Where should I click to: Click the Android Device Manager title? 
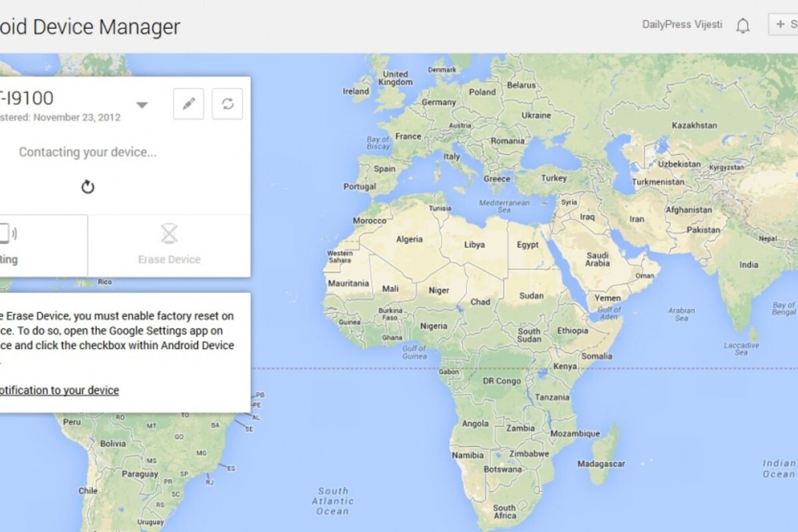coord(90,27)
